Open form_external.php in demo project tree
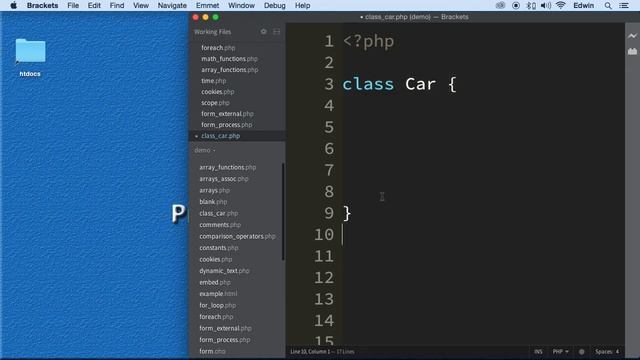The width and height of the screenshot is (640, 360). [x=225, y=328]
